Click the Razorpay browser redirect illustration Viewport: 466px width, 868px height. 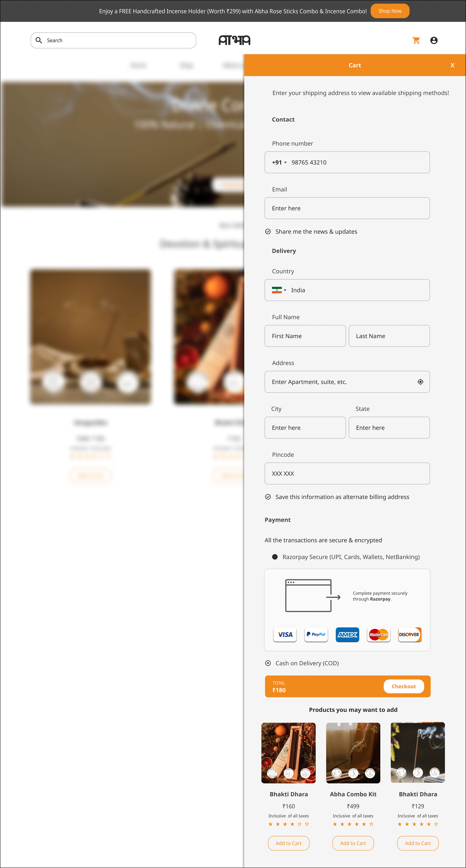[x=313, y=596]
